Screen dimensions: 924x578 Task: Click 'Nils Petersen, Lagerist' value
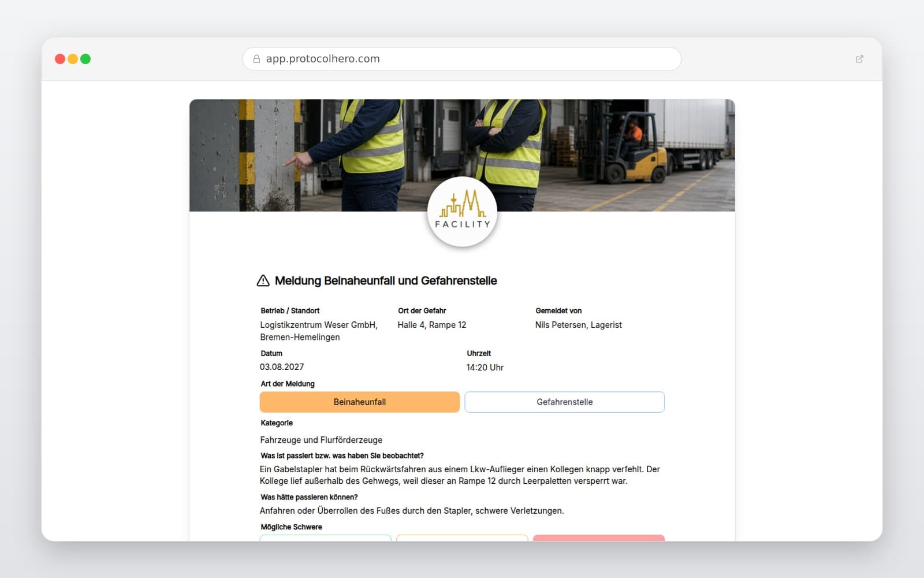click(579, 325)
